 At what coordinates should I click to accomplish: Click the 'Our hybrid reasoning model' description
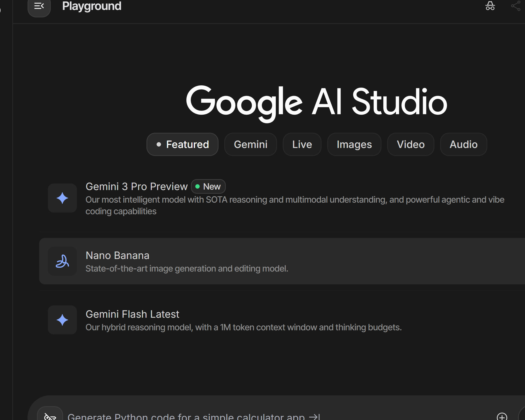point(243,327)
